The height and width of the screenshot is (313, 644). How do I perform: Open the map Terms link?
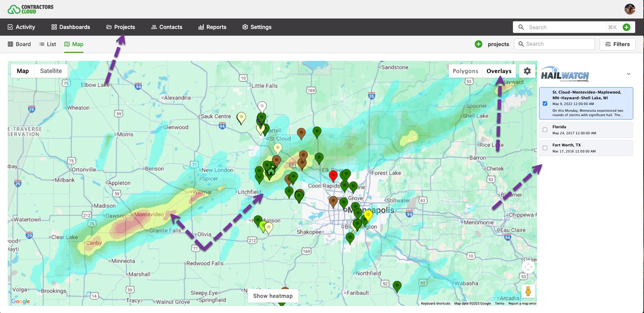[499, 304]
